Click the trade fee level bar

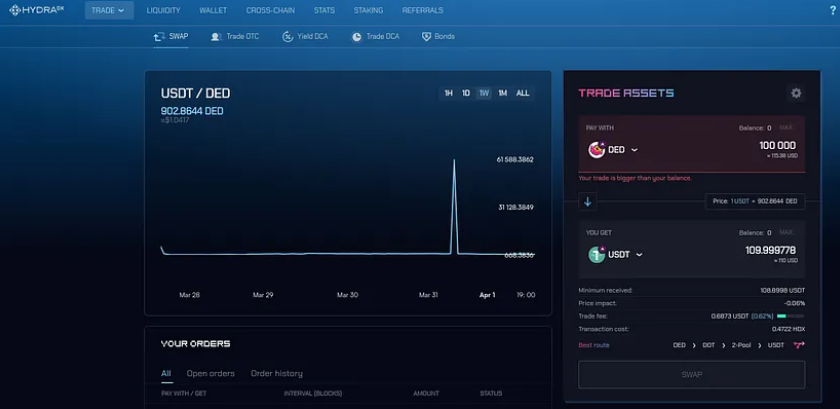coord(791,316)
